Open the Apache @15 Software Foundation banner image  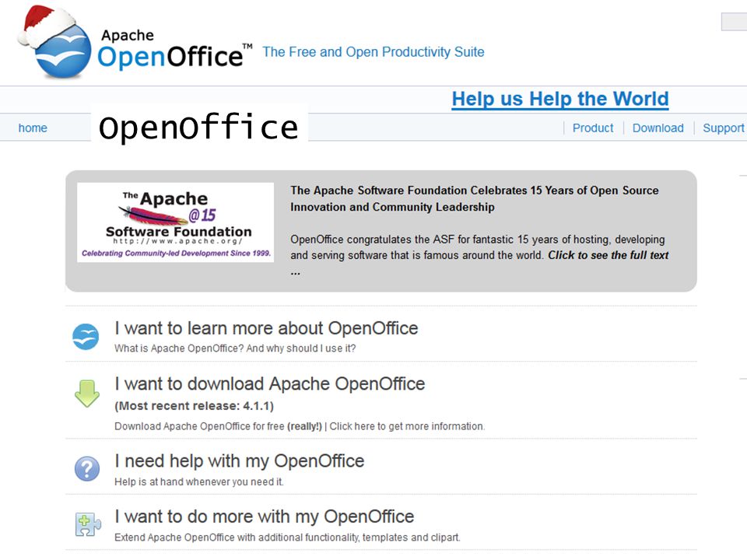click(x=175, y=222)
